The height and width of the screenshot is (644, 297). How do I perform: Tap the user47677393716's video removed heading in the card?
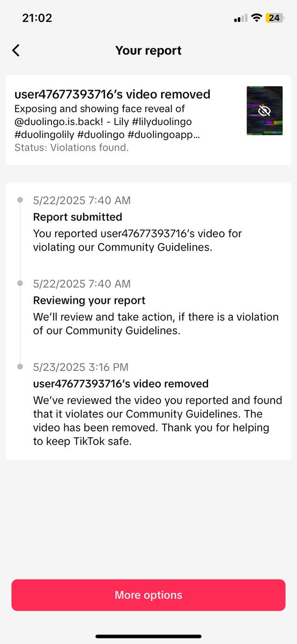[x=112, y=94]
